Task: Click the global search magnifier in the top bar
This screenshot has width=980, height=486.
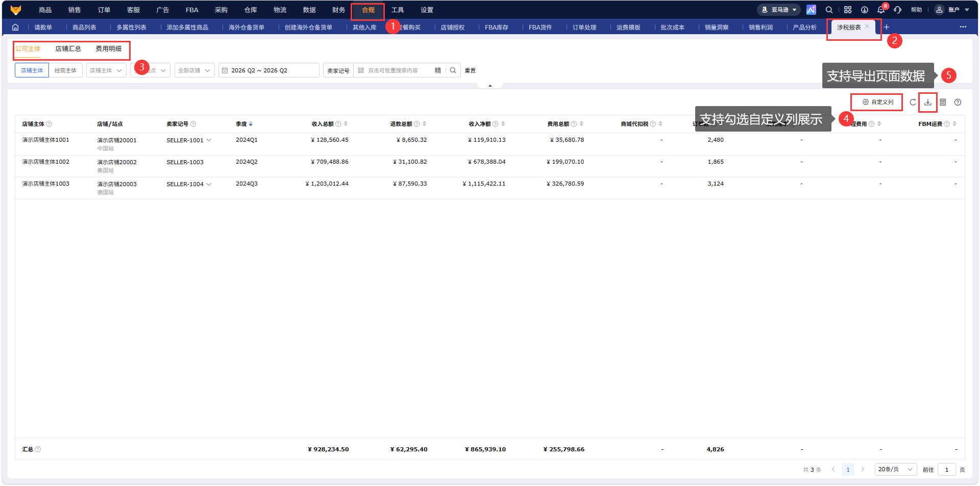Action: [x=829, y=10]
